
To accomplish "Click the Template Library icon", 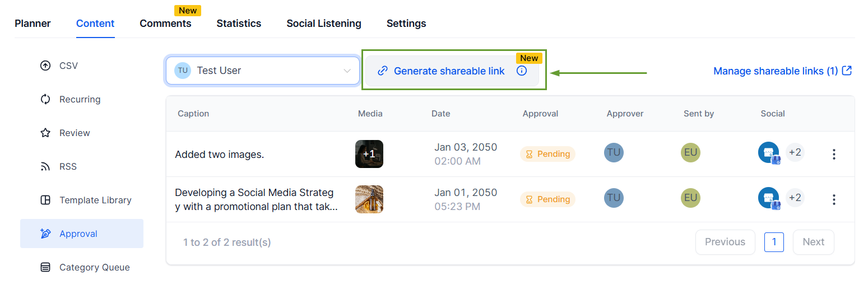I will [x=45, y=200].
